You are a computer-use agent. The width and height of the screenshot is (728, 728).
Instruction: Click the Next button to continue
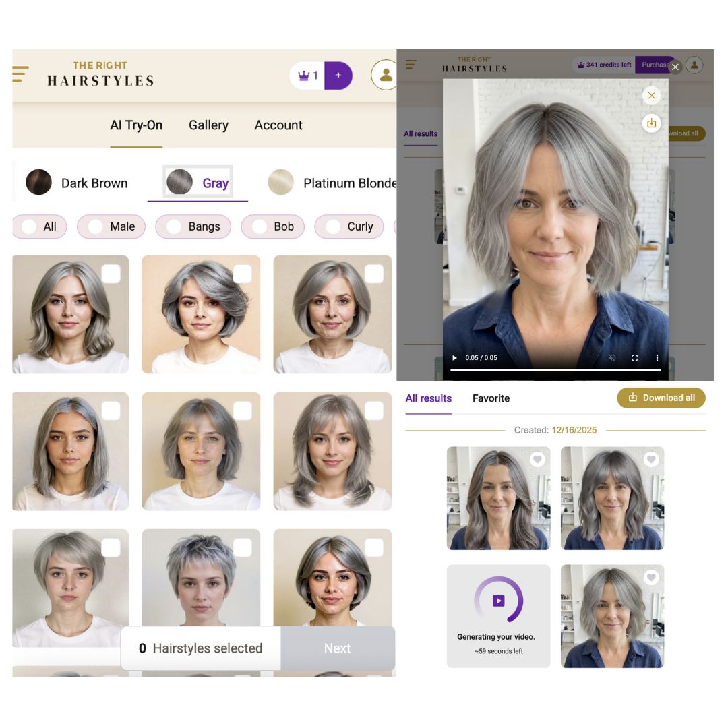pyautogui.click(x=337, y=648)
